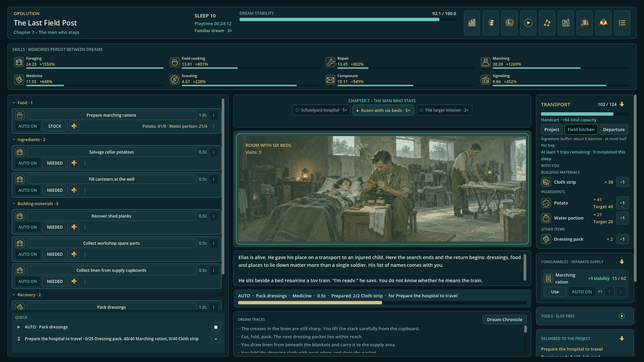This screenshot has width=644, height=362.
Task: Remove one Cloth strip from transport
Action: click(622, 182)
